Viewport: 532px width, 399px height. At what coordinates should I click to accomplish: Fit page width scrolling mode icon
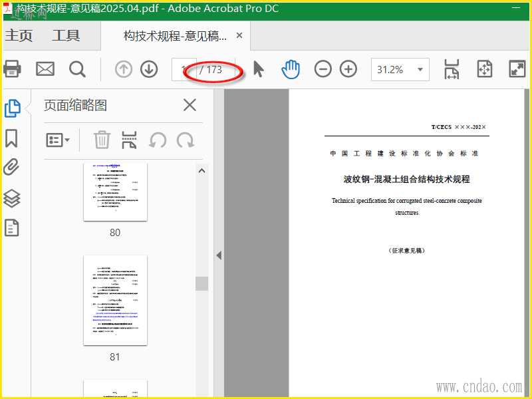tap(452, 69)
